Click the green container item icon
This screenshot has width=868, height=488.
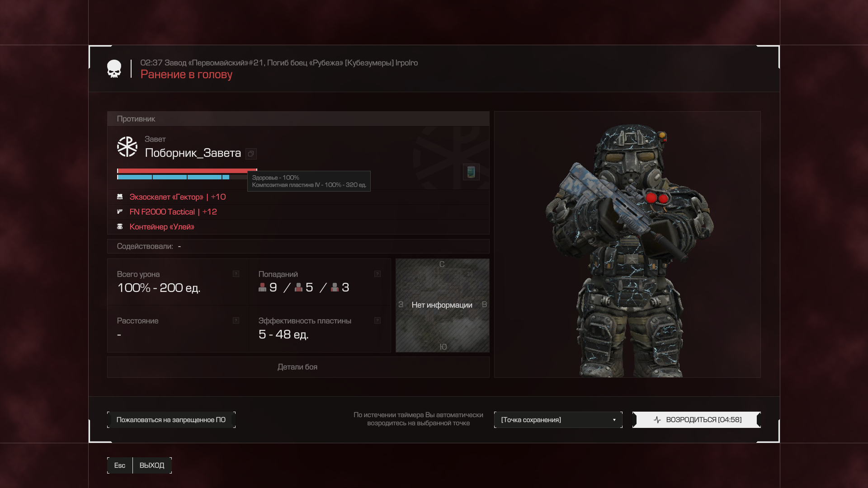471,172
